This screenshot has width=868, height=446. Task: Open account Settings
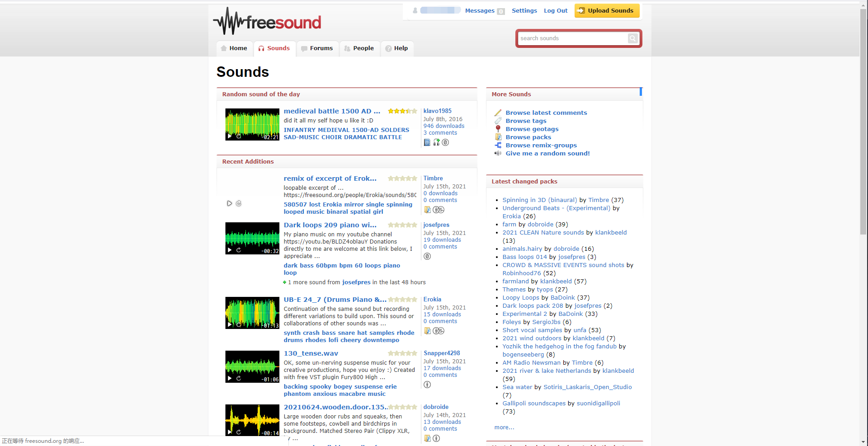click(x=524, y=11)
